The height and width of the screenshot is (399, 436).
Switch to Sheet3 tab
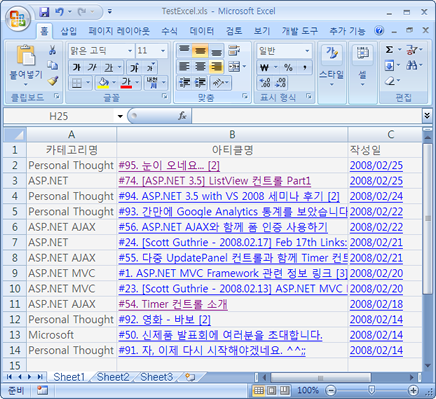tap(156, 377)
